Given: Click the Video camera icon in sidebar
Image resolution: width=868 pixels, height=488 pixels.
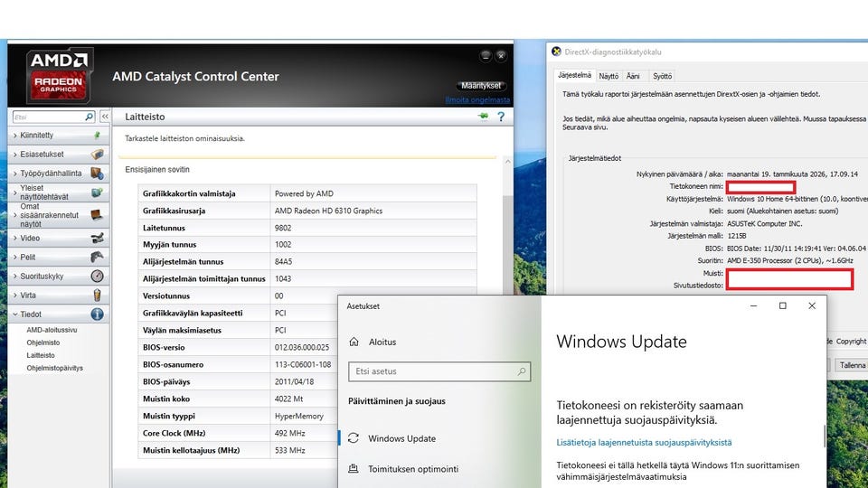Looking at the screenshot, I should point(97,239).
